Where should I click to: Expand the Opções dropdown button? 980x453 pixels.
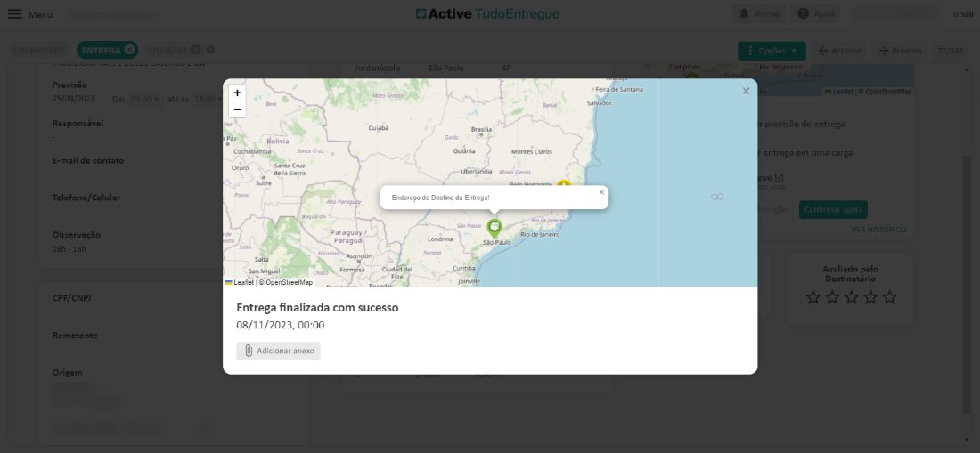point(772,51)
